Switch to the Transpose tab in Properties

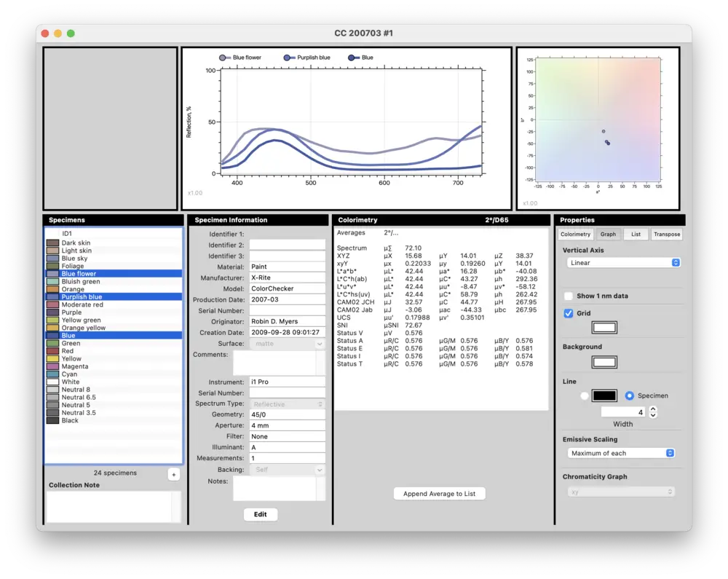[666, 234]
